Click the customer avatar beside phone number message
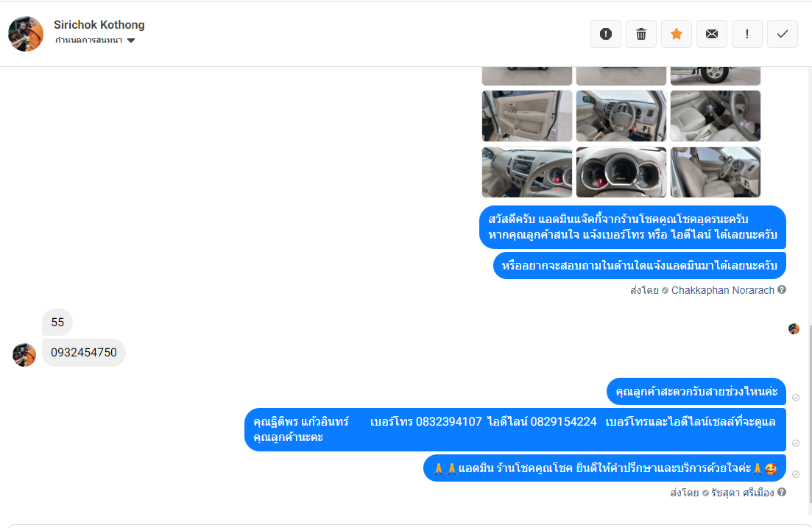This screenshot has height=528, width=812. point(24,355)
